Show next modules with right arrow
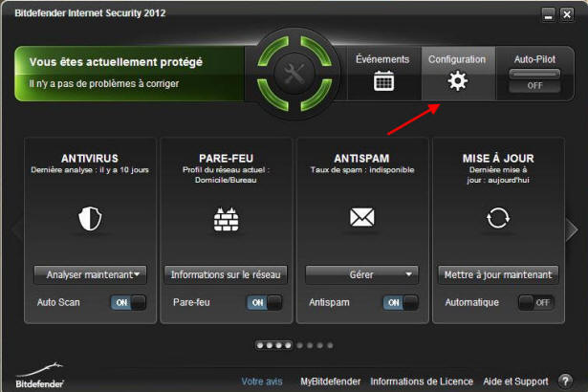588x392 pixels. pos(572,229)
